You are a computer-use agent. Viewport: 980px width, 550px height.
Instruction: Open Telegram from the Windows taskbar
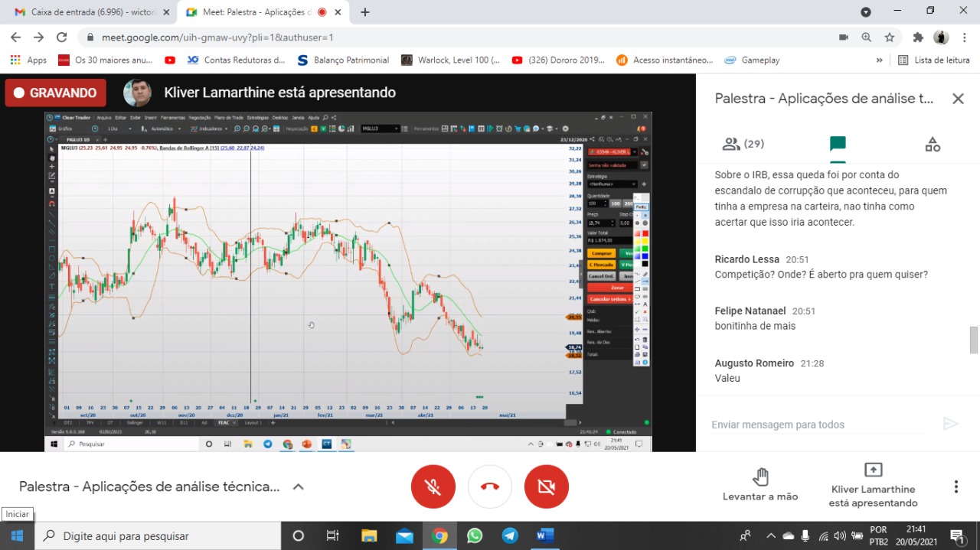(510, 535)
